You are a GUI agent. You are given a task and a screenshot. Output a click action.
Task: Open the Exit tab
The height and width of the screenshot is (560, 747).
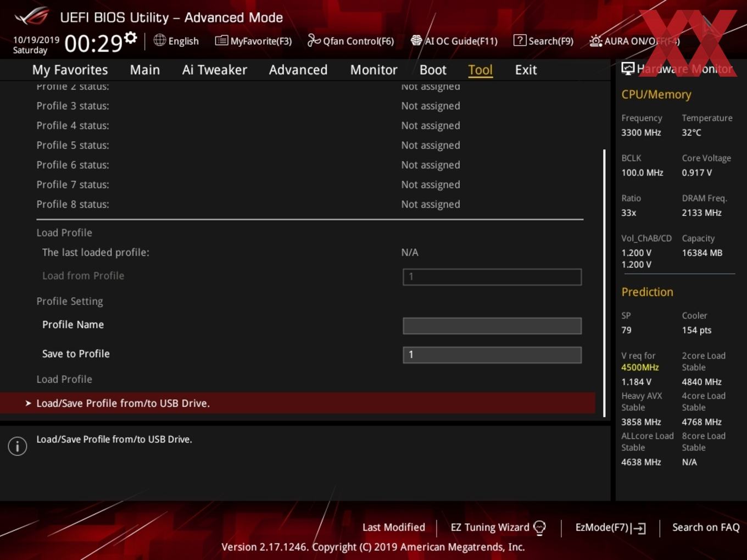[x=526, y=70]
